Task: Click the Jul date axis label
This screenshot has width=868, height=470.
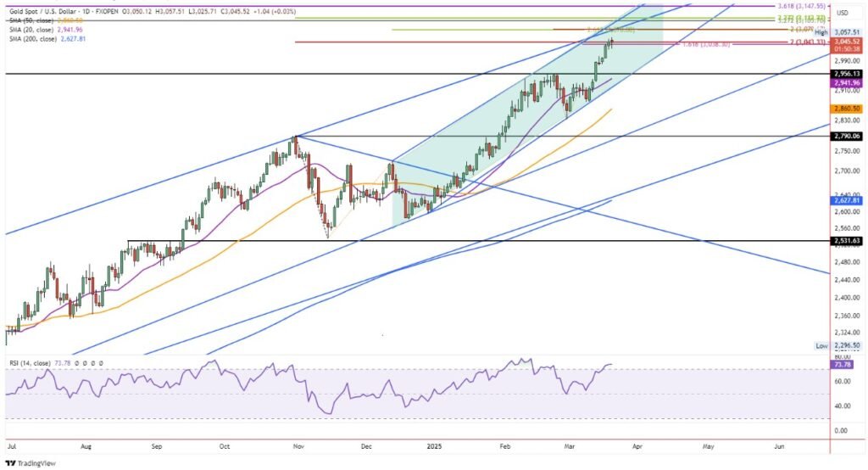Action: pyautogui.click(x=11, y=446)
